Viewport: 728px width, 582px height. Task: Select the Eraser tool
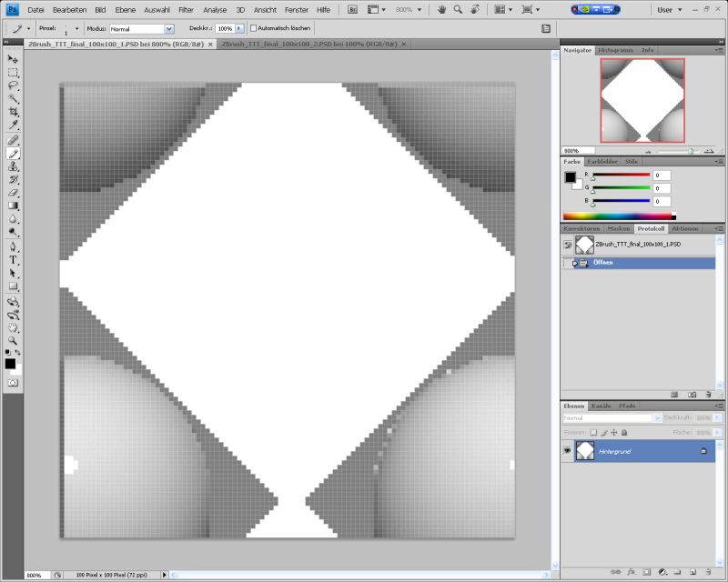pyautogui.click(x=13, y=193)
